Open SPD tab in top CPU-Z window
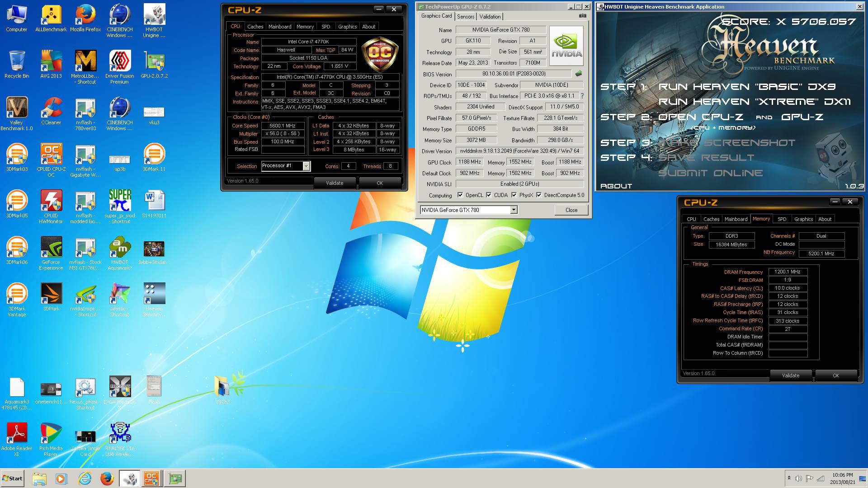The width and height of the screenshot is (868, 488). click(x=326, y=27)
